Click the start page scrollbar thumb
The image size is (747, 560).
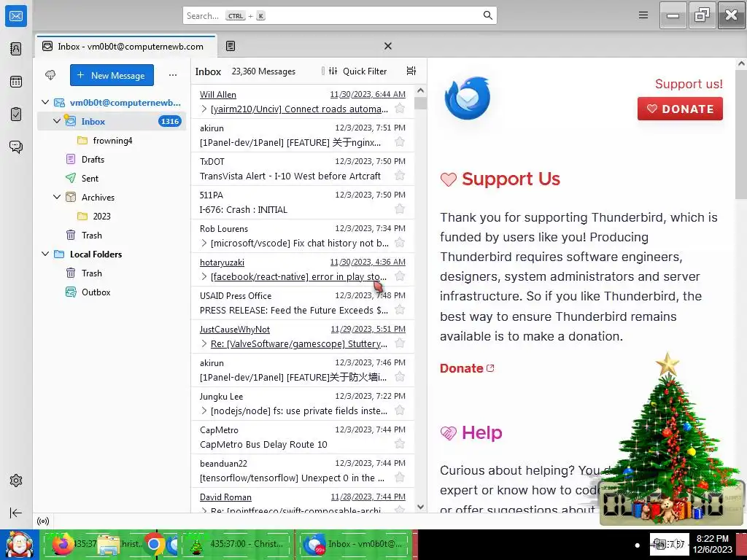click(741, 134)
